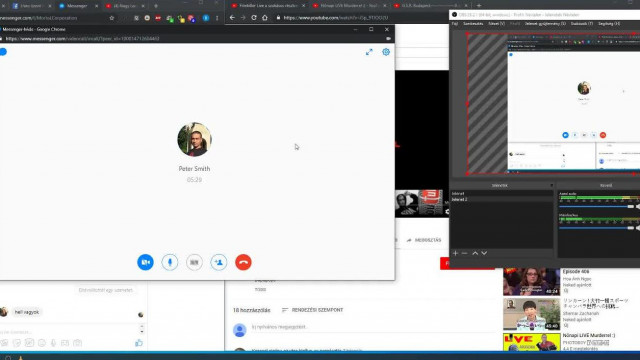Move scene down with the down arrow
The height and width of the screenshot is (360, 640).
(484, 253)
